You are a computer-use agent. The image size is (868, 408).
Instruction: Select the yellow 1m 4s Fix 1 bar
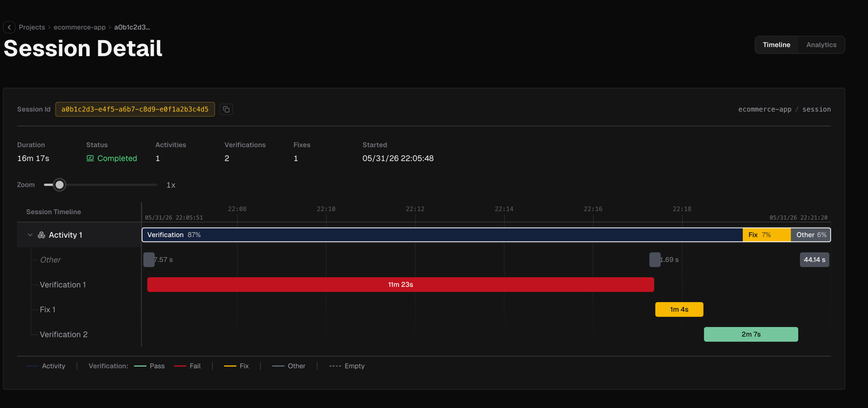point(679,310)
